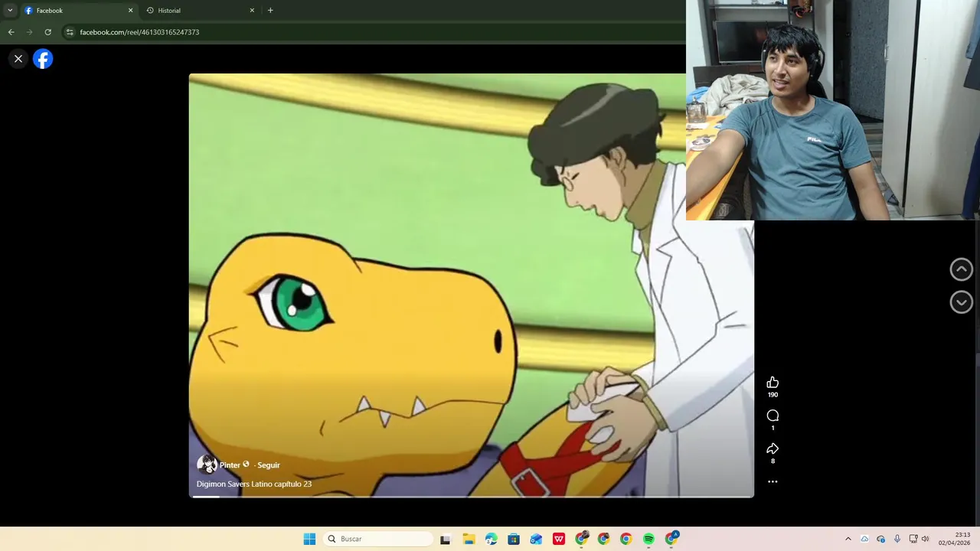Close the Historial tab
This screenshot has width=980, height=551.
click(252, 11)
